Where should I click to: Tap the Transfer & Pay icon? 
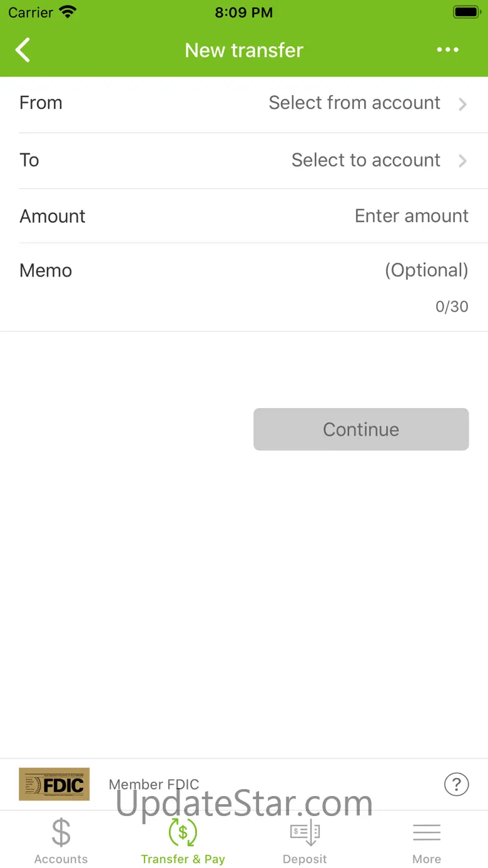pyautogui.click(x=183, y=833)
